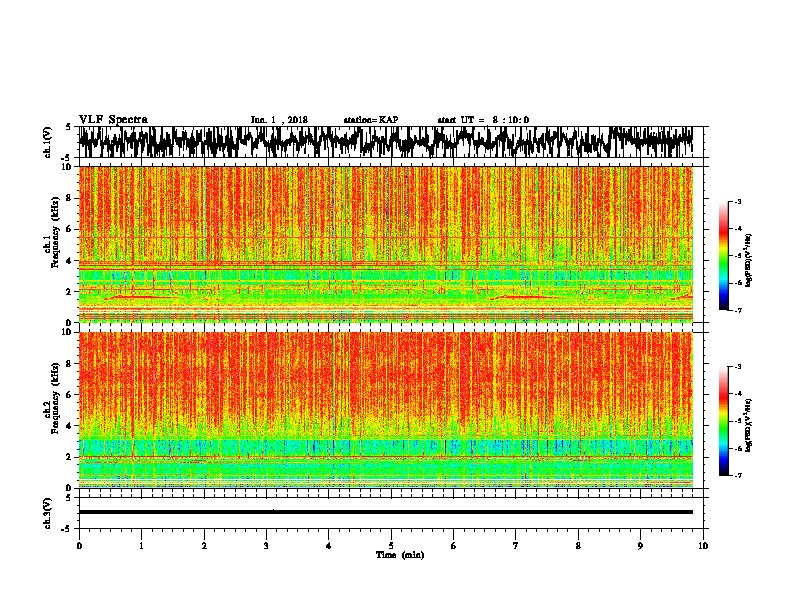Click x-axis tick label "3"

coord(266,546)
